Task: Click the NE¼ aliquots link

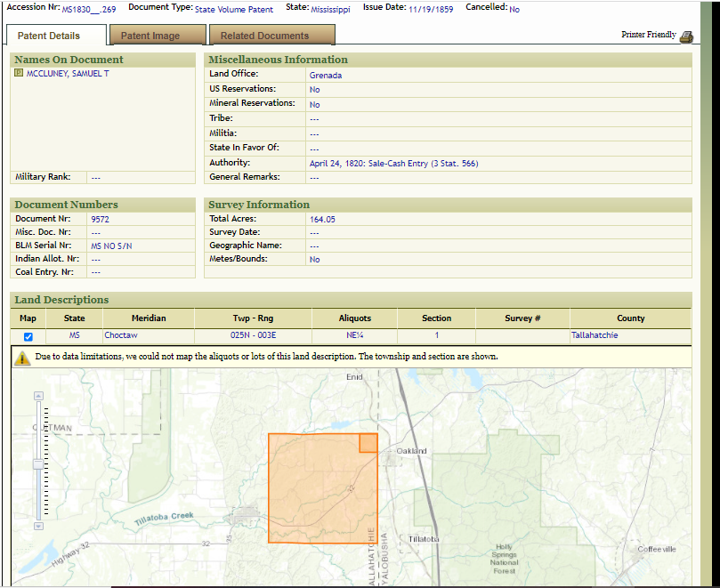Action: (355, 335)
